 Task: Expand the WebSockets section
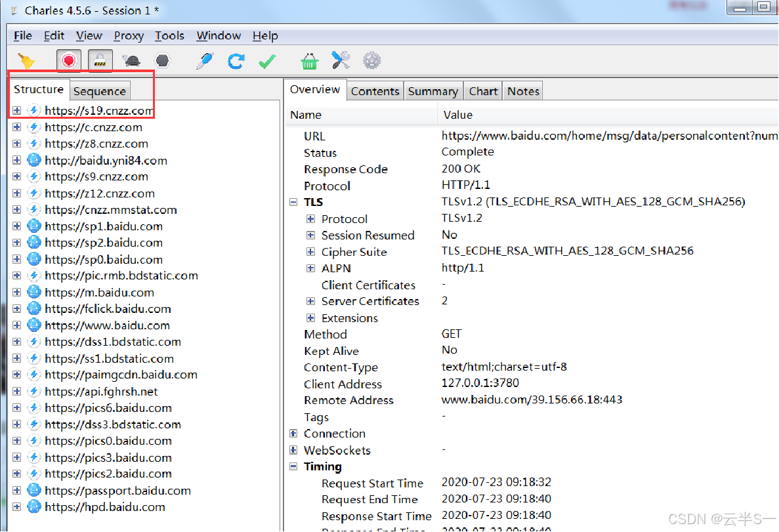pyautogui.click(x=293, y=451)
